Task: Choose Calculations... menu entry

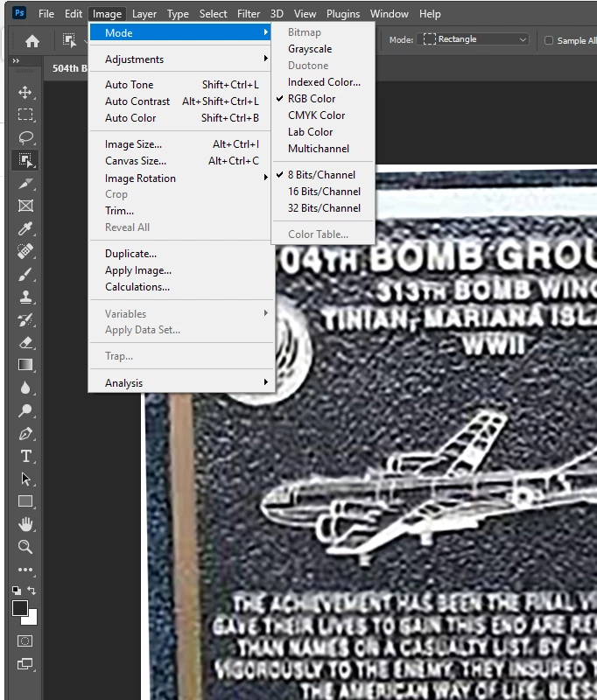Action: click(180, 287)
